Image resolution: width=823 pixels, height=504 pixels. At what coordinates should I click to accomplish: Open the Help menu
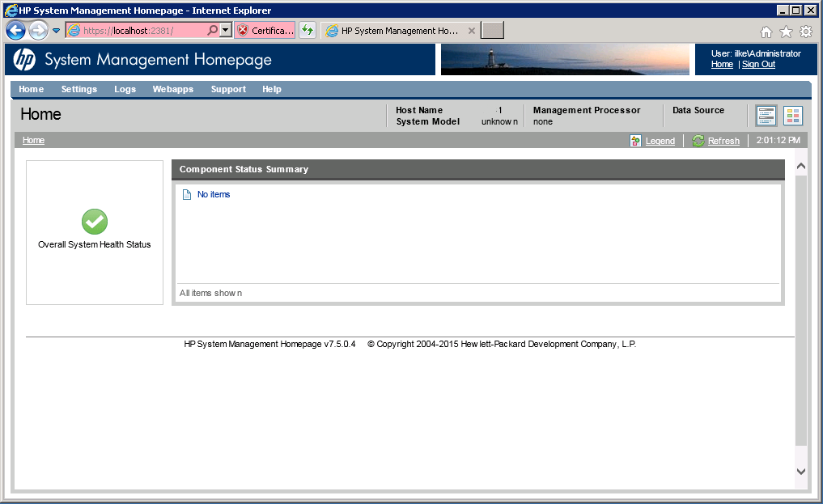pyautogui.click(x=272, y=89)
